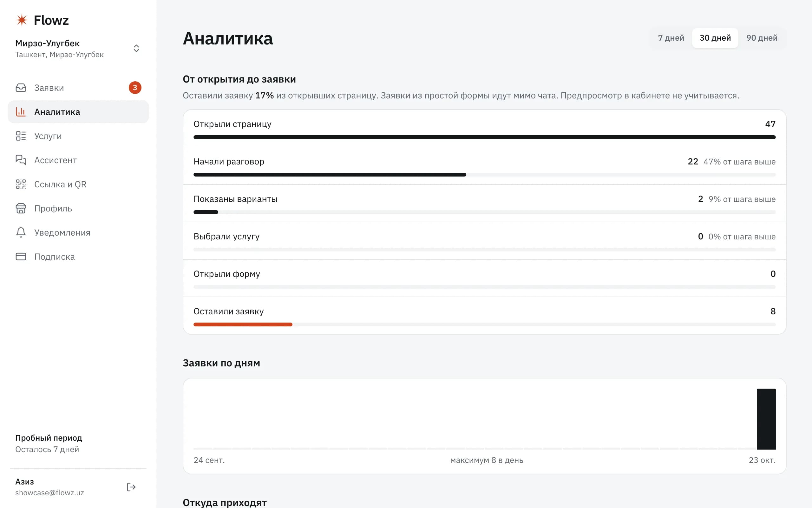This screenshot has height=508, width=812.
Task: Click the '24 сент.' date label
Action: [209, 460]
